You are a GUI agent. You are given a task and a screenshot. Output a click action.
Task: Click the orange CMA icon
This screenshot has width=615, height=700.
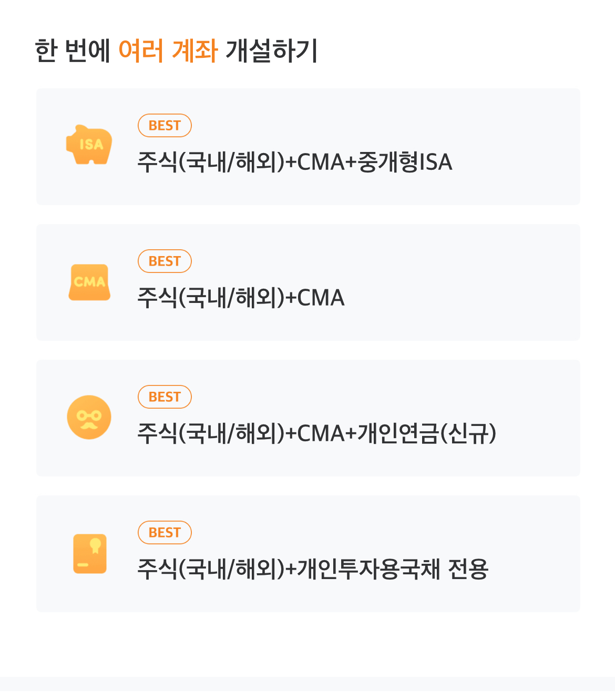(89, 282)
